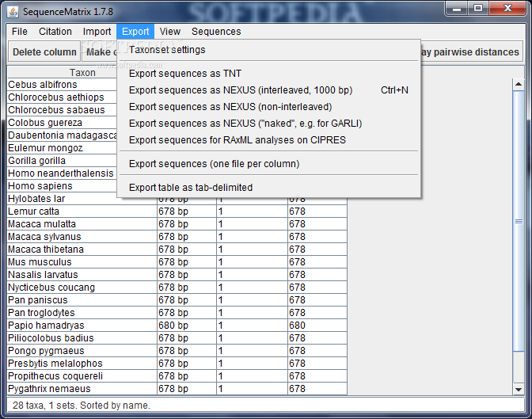Select the Gorilla gorilla row

point(62,161)
